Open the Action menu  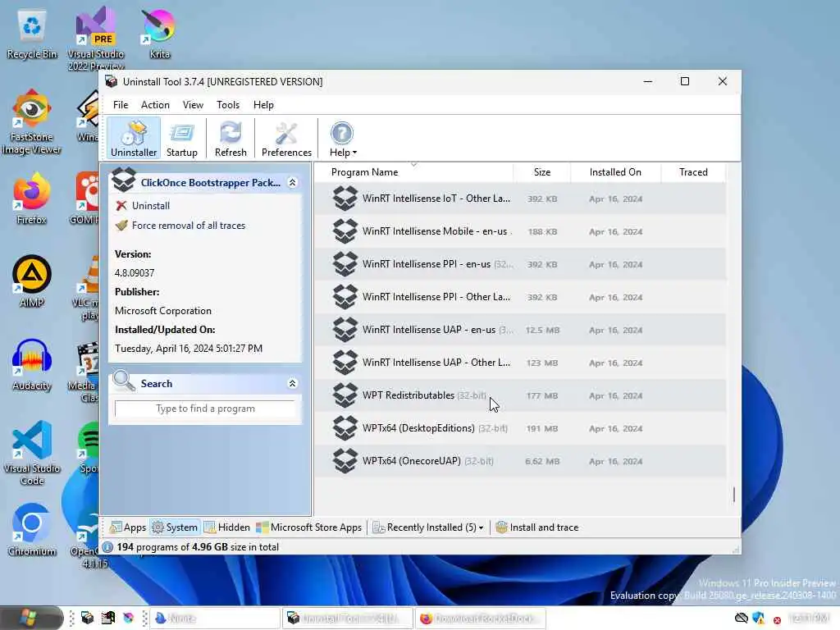pyautogui.click(x=155, y=105)
